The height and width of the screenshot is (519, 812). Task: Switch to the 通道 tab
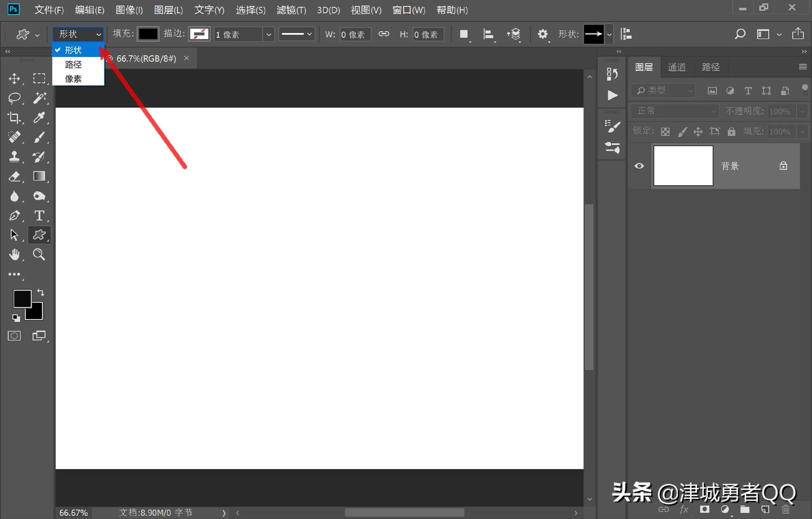[x=677, y=67]
